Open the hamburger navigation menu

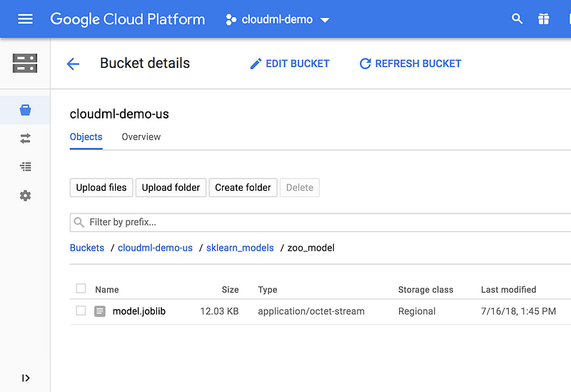[x=25, y=19]
